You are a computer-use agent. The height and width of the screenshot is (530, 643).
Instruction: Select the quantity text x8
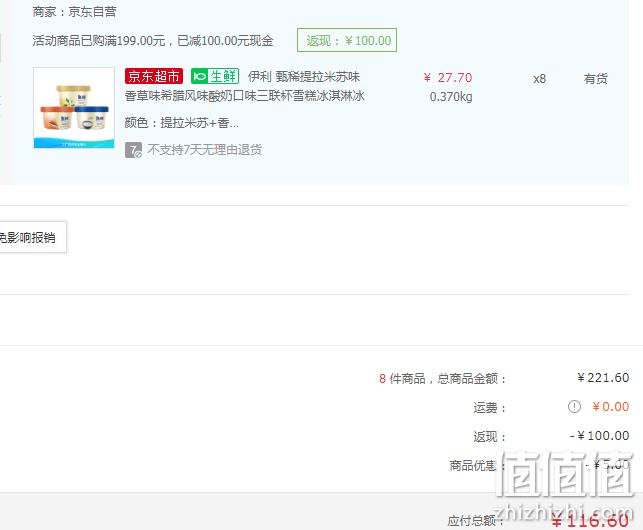point(539,79)
